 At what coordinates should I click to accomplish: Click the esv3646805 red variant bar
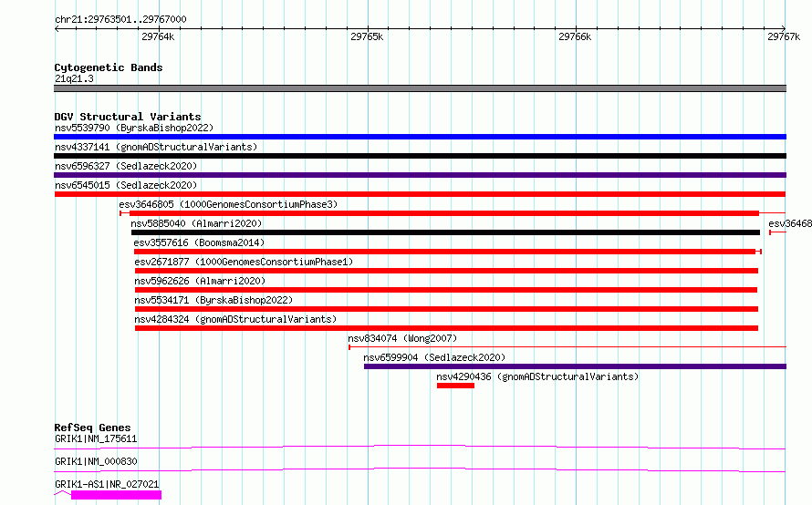[443, 213]
